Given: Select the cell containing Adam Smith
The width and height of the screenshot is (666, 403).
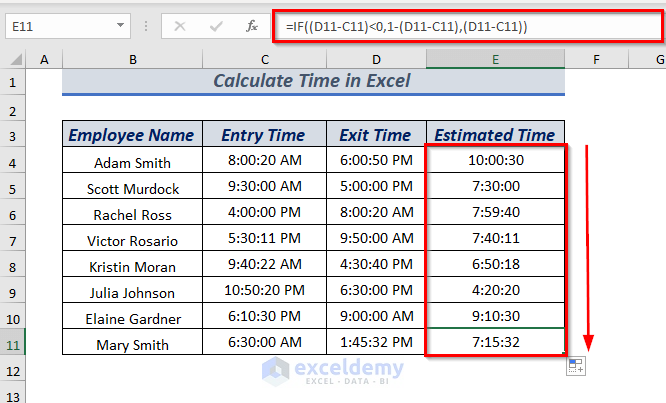Looking at the screenshot, I should 133,160.
